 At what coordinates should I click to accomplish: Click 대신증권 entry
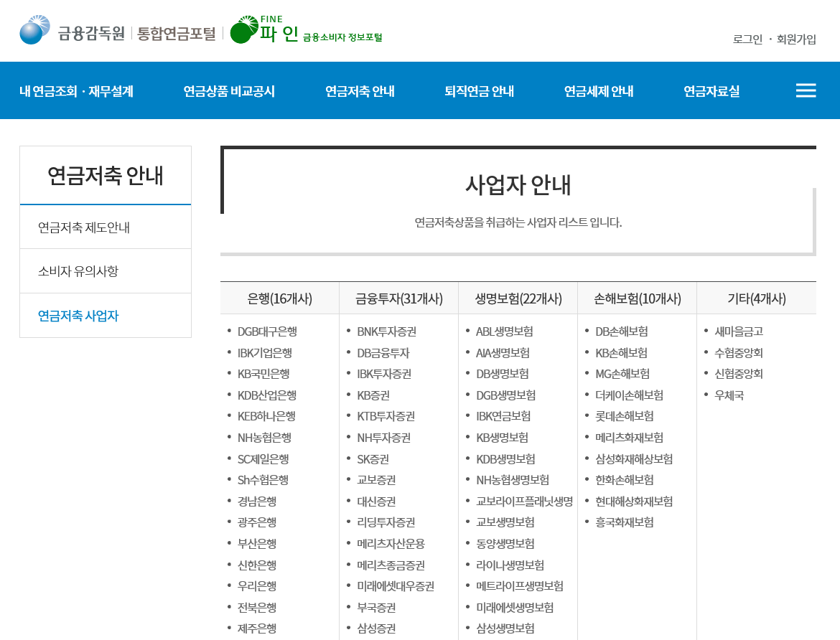coord(377,502)
